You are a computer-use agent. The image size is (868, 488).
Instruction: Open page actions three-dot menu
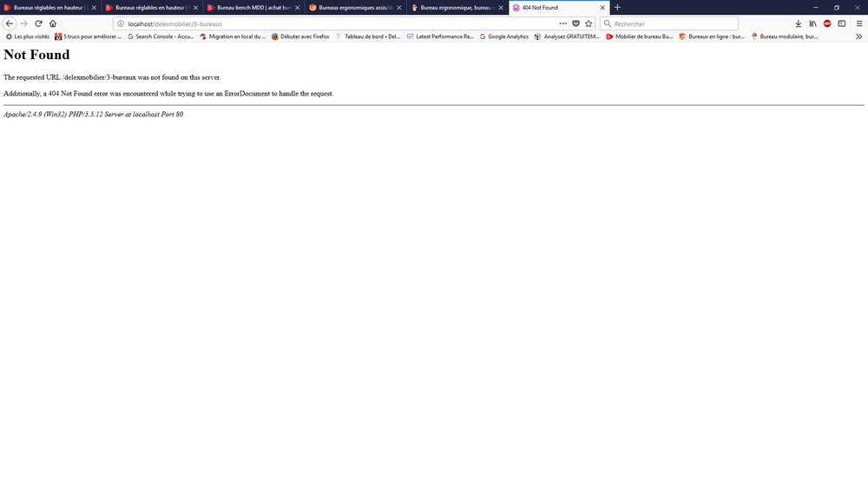(x=563, y=23)
